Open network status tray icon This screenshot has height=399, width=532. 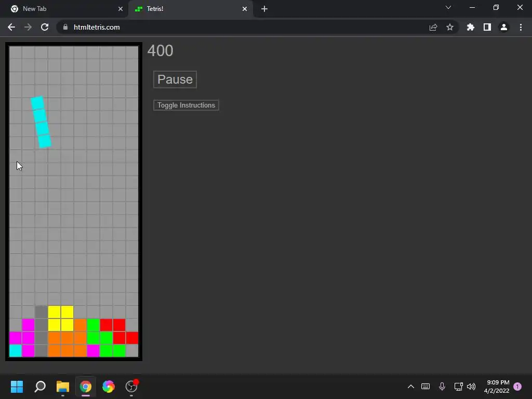[x=458, y=387]
